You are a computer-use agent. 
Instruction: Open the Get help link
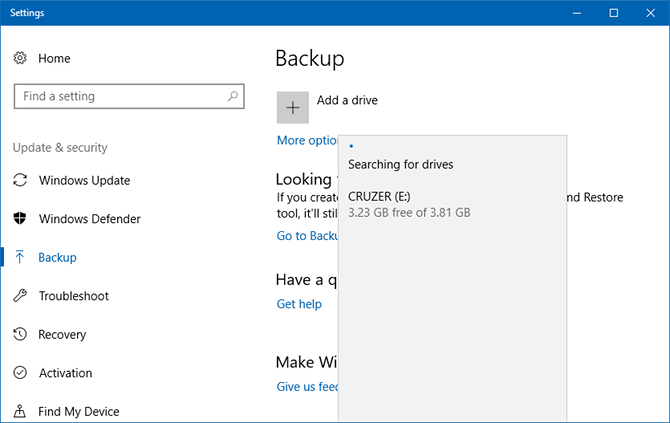(x=299, y=304)
